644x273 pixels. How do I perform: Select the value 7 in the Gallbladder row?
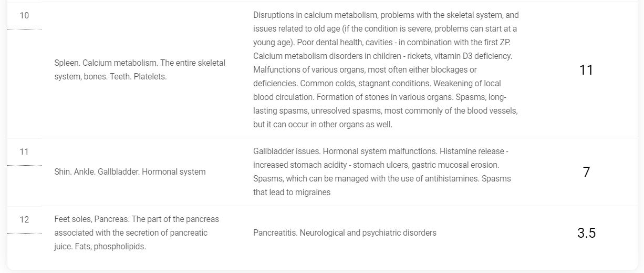coord(586,172)
